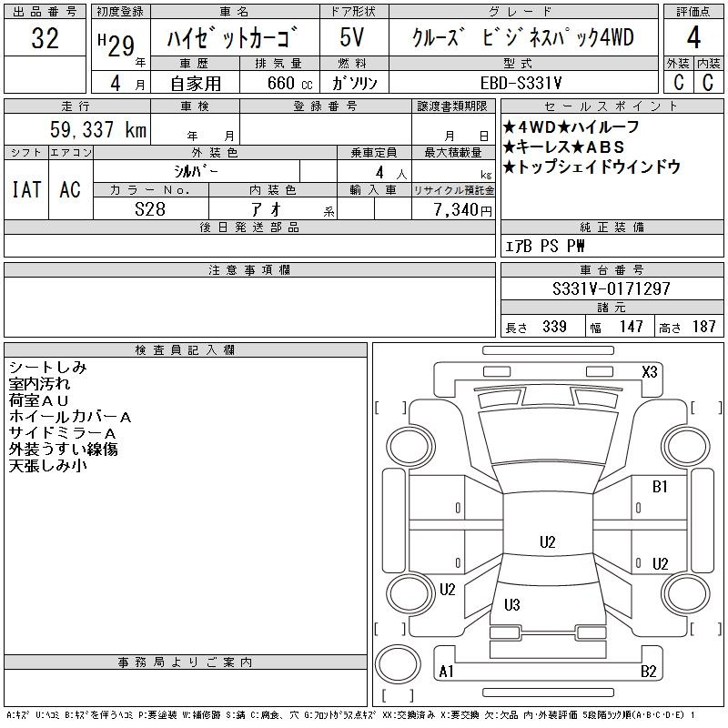Select the U3 mark on the vehicle diagram

point(511,605)
